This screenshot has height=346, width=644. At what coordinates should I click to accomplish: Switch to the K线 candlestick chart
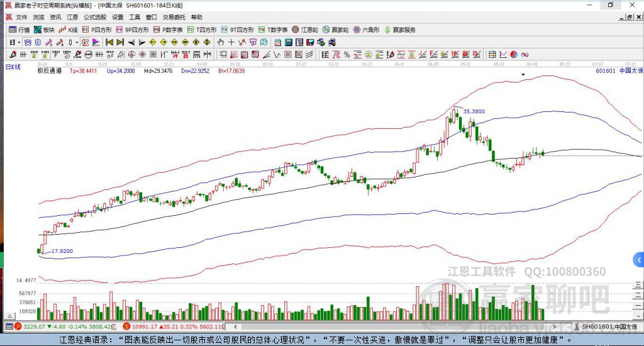pyautogui.click(x=68, y=30)
